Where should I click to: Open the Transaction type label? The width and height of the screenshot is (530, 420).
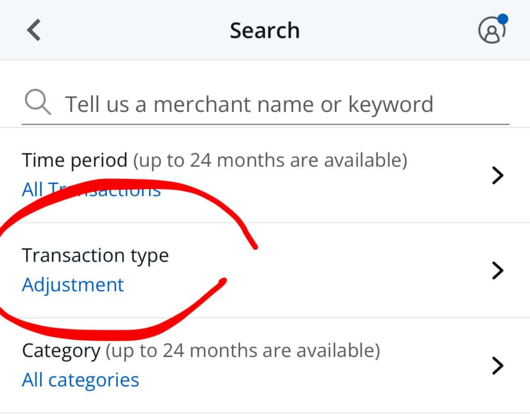[95, 256]
